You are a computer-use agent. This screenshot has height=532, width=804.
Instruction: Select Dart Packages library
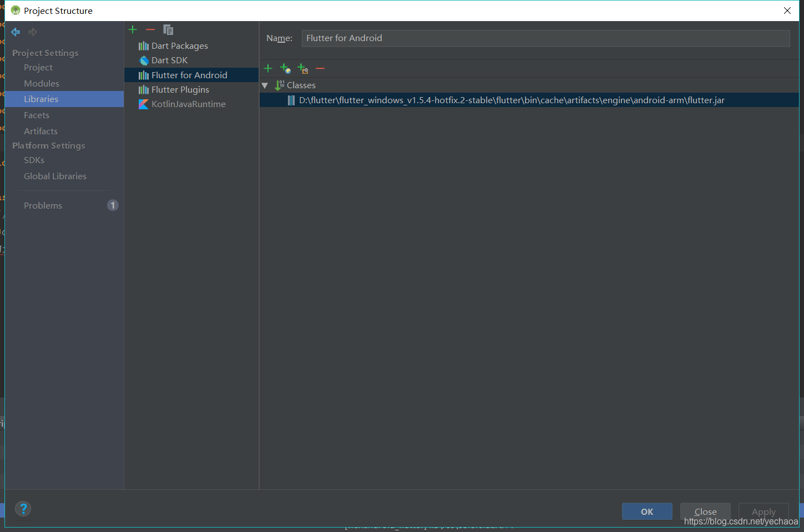point(180,45)
